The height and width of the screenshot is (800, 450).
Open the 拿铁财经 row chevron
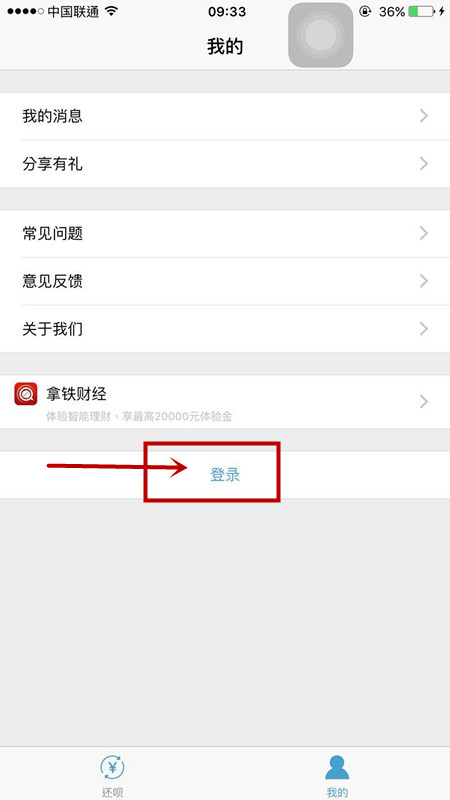pyautogui.click(x=423, y=402)
